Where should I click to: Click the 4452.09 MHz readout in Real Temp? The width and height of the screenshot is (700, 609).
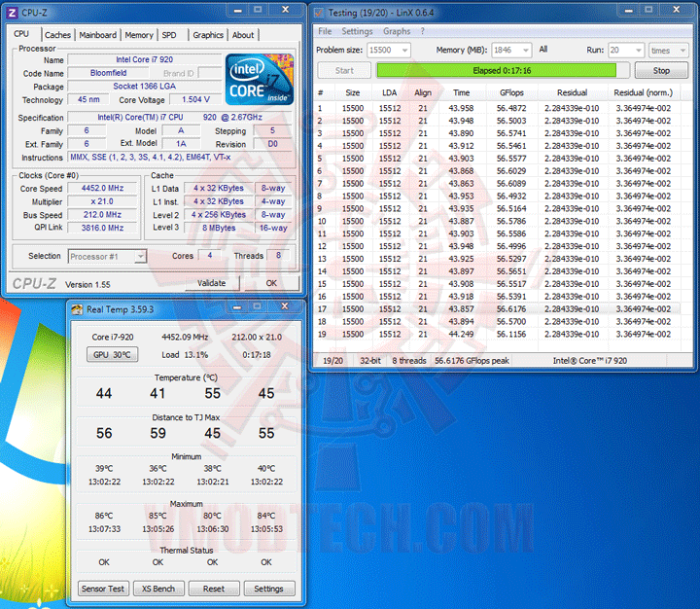185,337
